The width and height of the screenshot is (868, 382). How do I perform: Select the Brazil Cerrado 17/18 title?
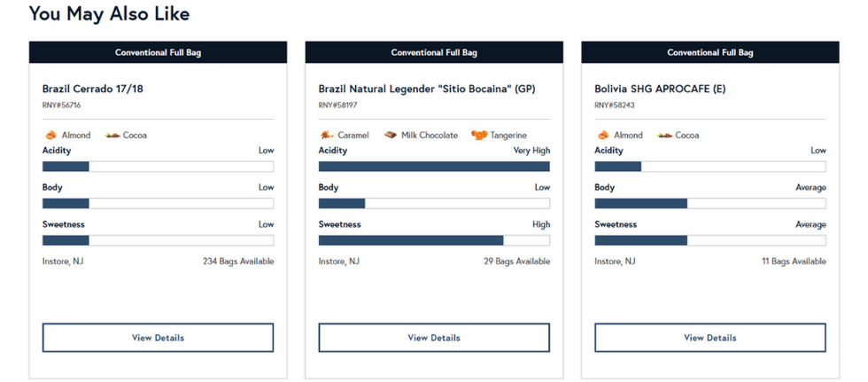click(x=92, y=89)
